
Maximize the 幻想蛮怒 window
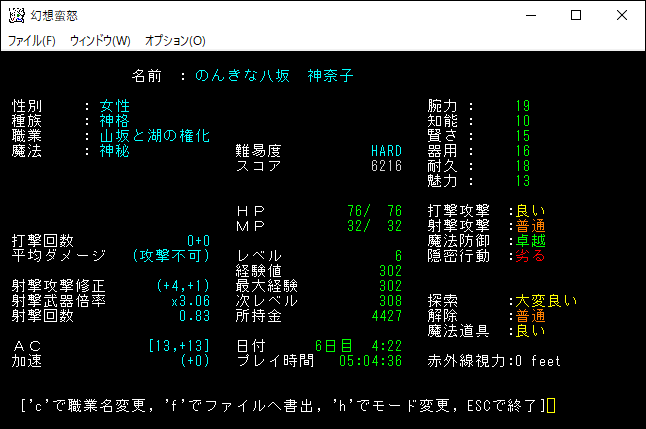click(575, 15)
